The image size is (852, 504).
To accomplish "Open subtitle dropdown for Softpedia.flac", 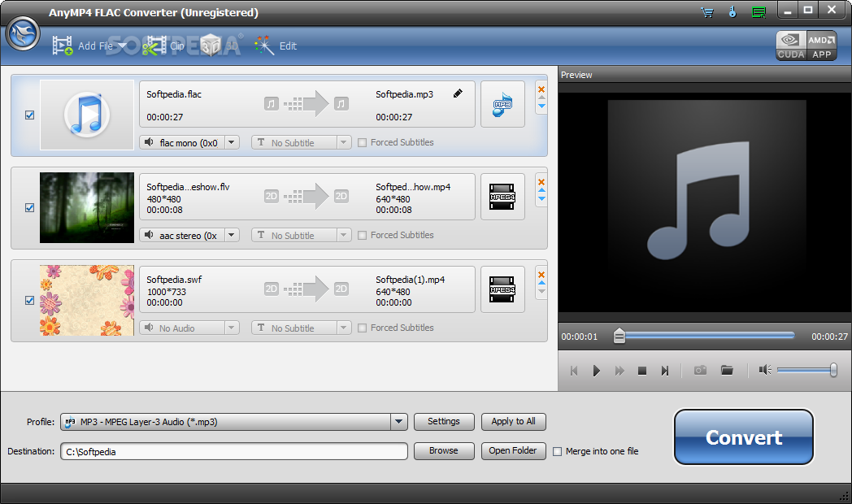I will (x=343, y=143).
